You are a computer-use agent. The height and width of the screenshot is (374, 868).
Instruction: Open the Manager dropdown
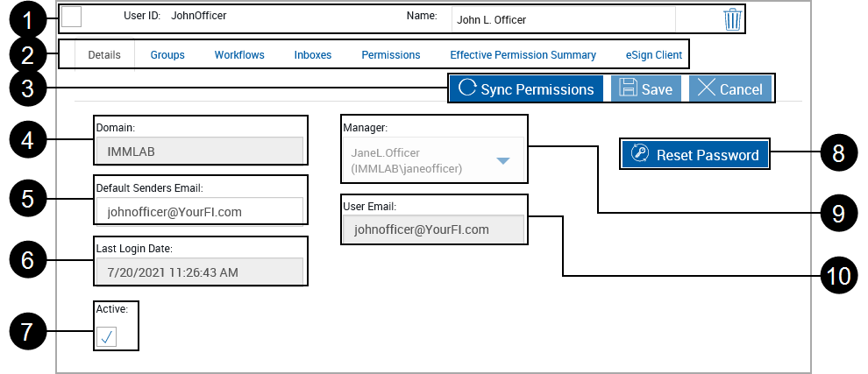433,160
